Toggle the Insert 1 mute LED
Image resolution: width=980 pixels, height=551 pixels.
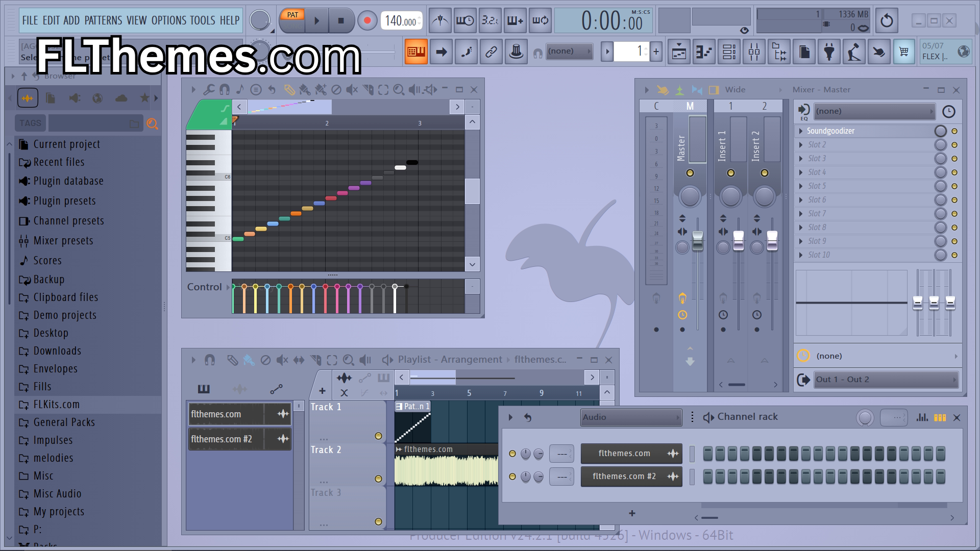(730, 173)
